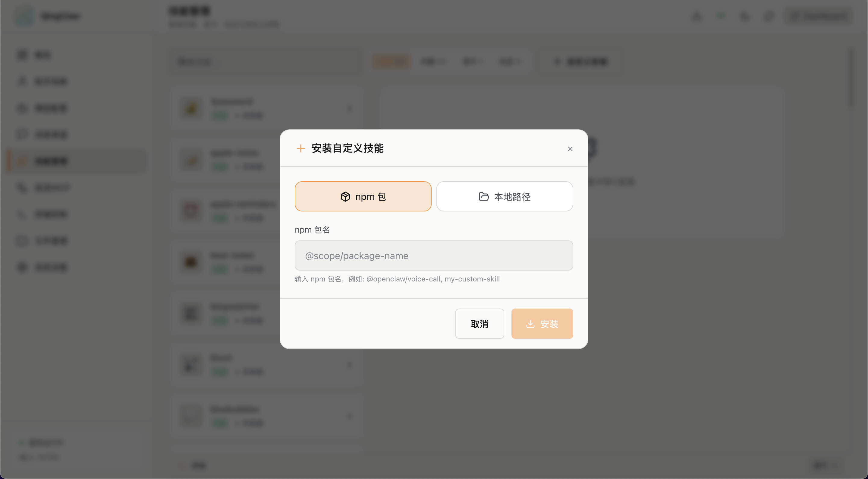Click the hint text mentioning @openclaw/voice-call
Viewport: 868px width, 479px height.
[397, 279]
